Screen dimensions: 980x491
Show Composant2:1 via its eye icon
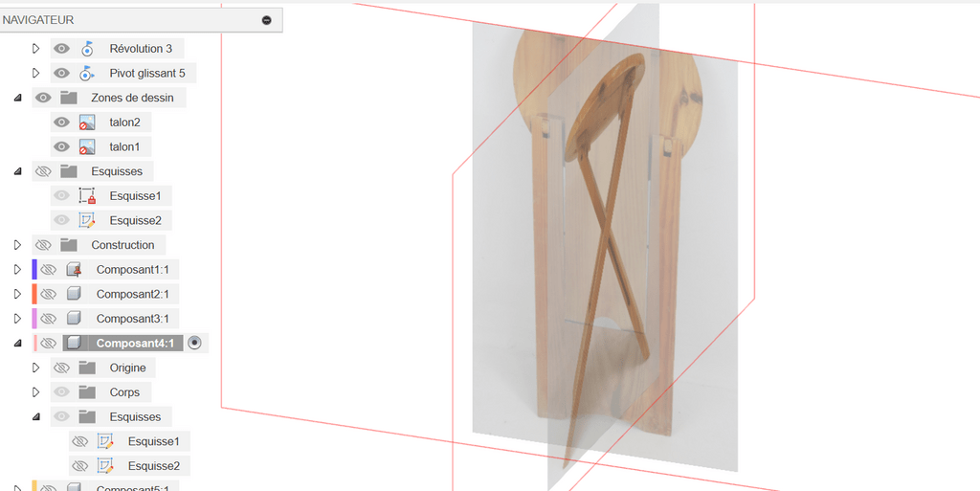(48, 294)
